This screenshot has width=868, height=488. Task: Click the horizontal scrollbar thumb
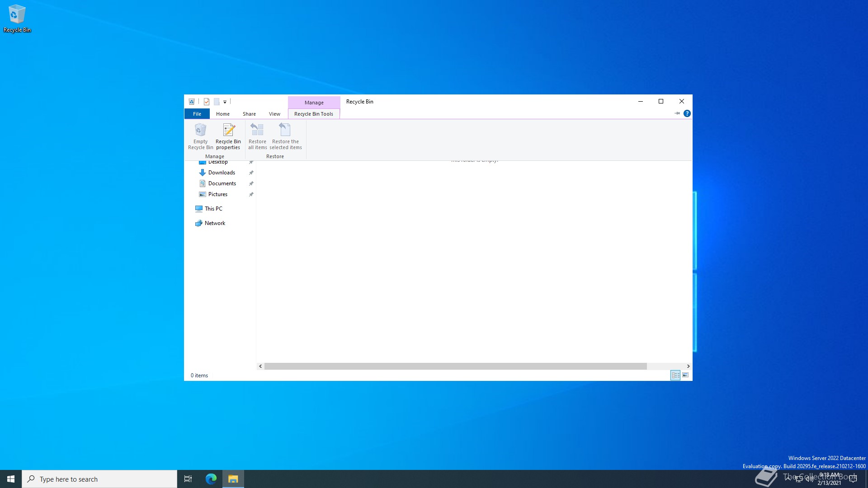(x=456, y=366)
